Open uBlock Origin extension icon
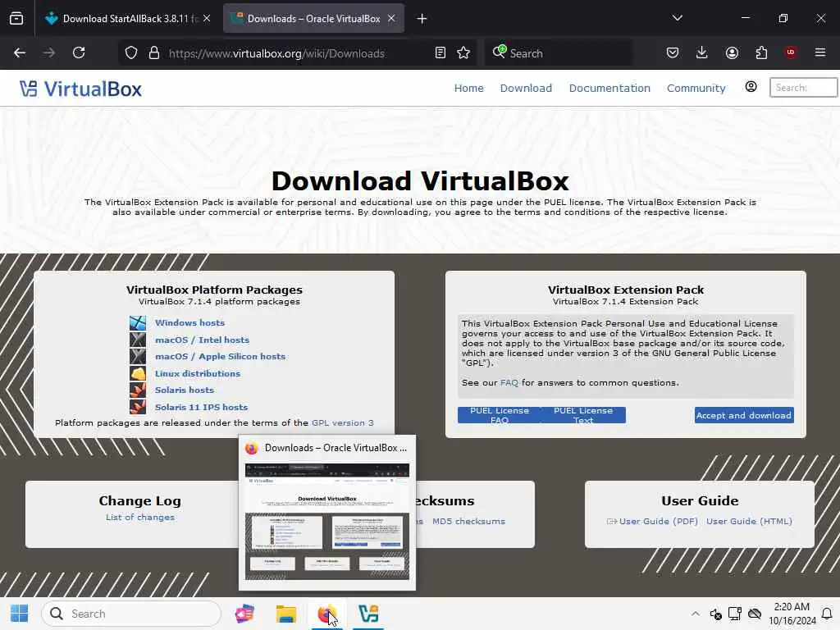This screenshot has width=840, height=630. point(790,52)
